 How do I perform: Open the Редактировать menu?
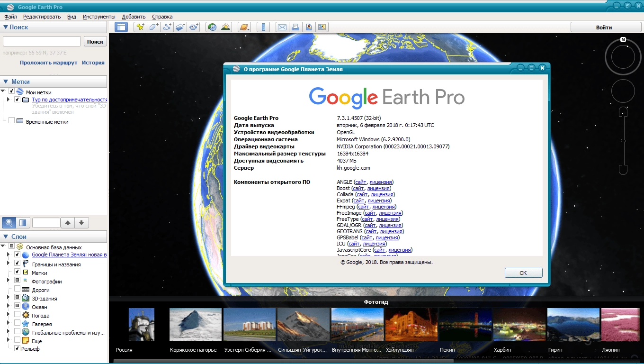point(42,17)
